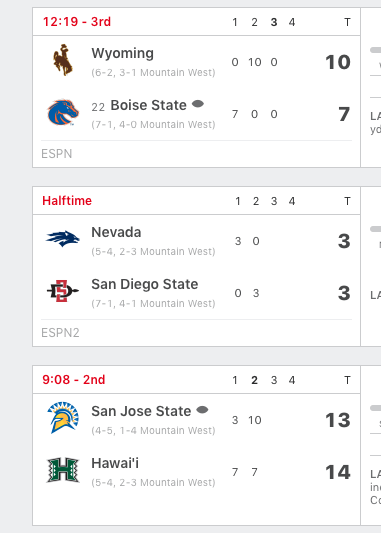
Task: Open the San Diego State team link
Action: click(145, 285)
